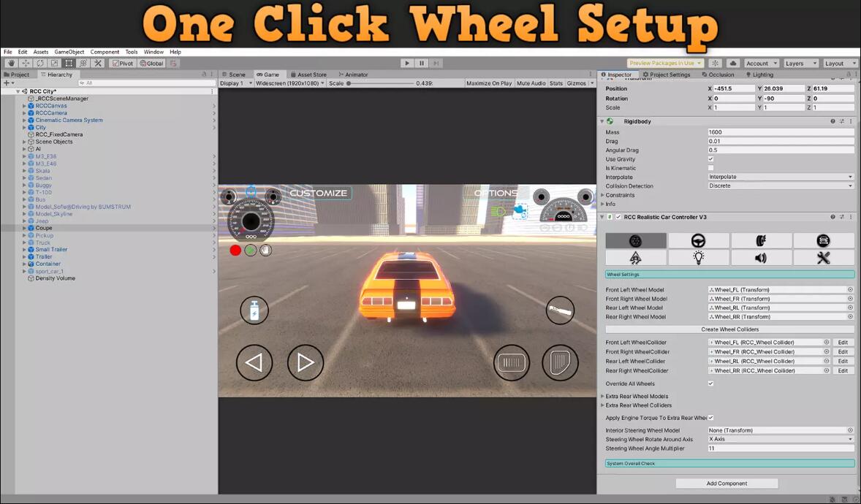This screenshot has width=861, height=504.
Task: Open the lights settings bulb icon
Action: click(698, 258)
